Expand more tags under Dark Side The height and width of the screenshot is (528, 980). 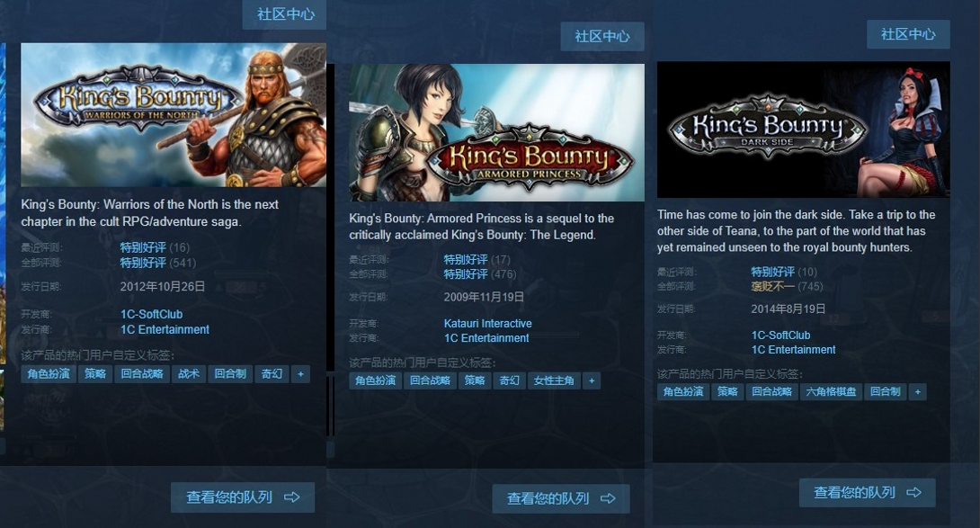917,391
